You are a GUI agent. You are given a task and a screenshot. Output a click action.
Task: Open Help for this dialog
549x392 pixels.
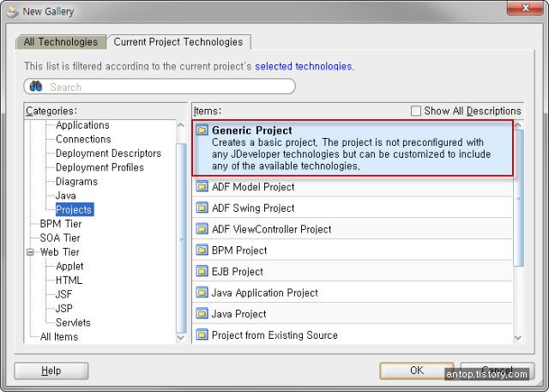pyautogui.click(x=51, y=371)
